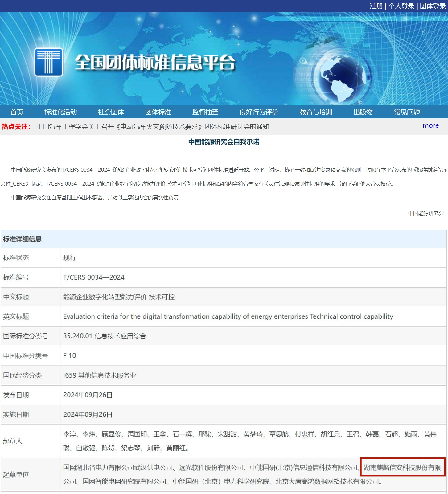The height and width of the screenshot is (494, 448).
Task: Click the 团体登录 link
Action: pos(433,6)
